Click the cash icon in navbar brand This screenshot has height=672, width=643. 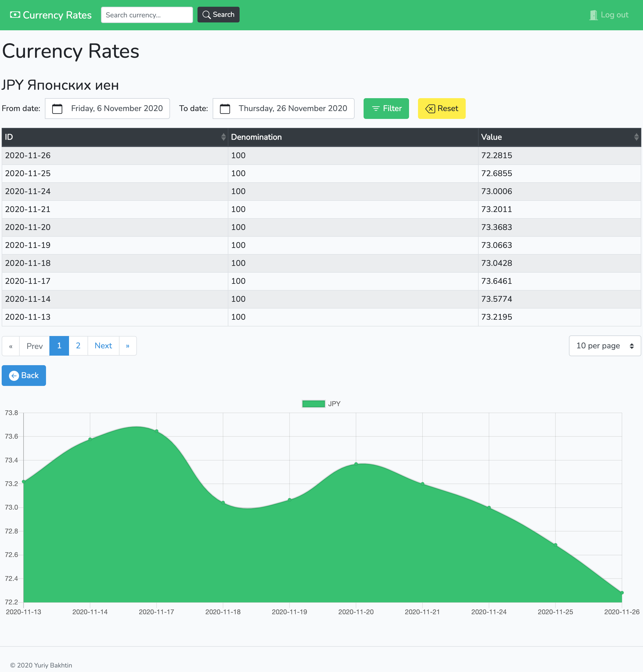coord(15,15)
